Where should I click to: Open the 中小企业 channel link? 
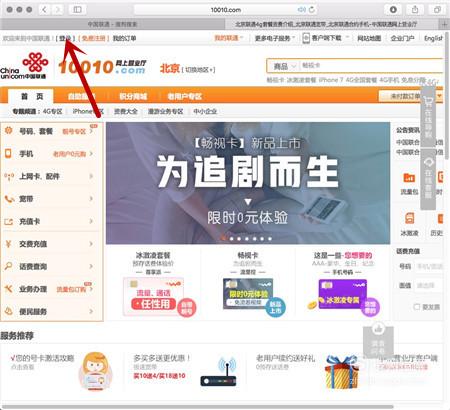click(205, 111)
